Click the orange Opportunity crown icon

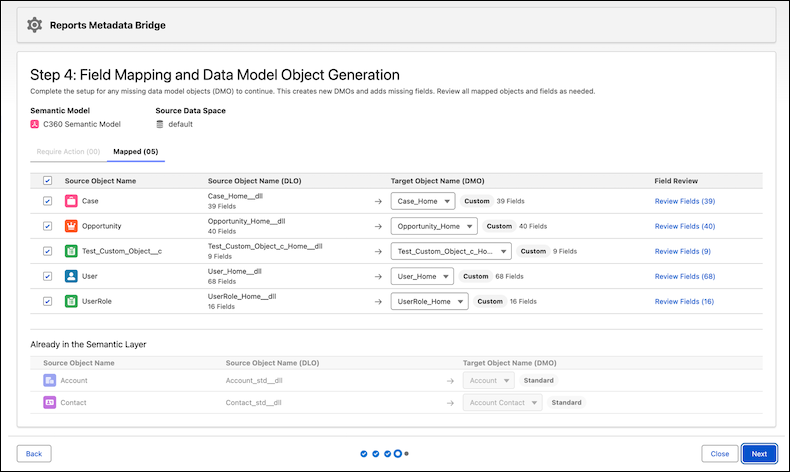point(71,226)
